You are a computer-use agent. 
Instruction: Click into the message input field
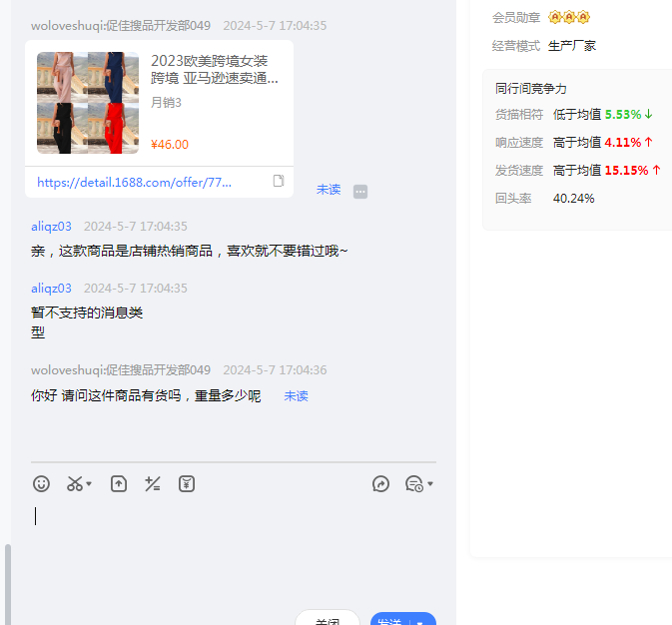pyautogui.click(x=234, y=553)
